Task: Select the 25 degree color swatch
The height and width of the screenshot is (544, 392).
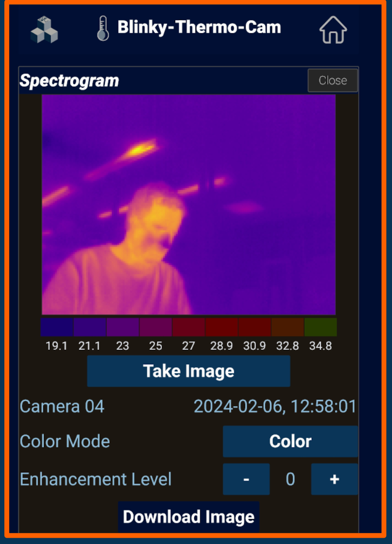Action: tap(156, 327)
